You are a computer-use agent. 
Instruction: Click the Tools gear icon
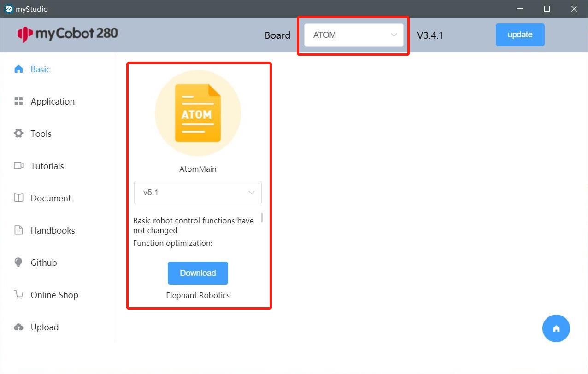18,134
